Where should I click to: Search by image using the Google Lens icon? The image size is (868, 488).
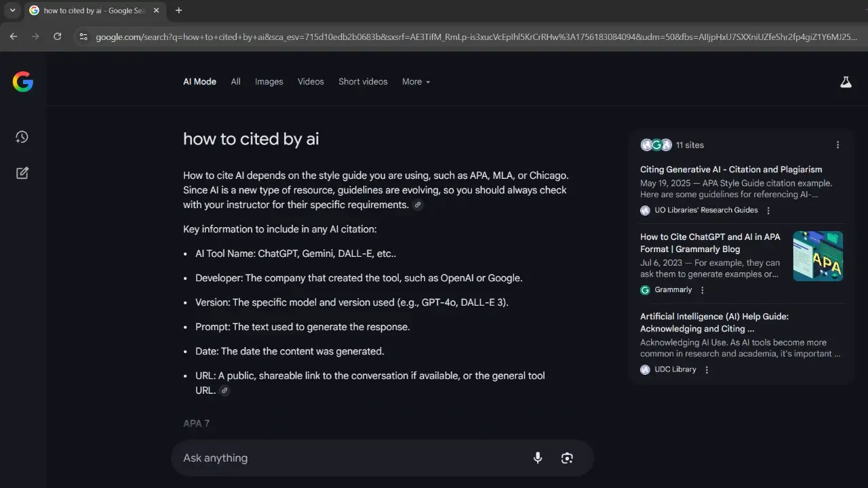[567, 457]
